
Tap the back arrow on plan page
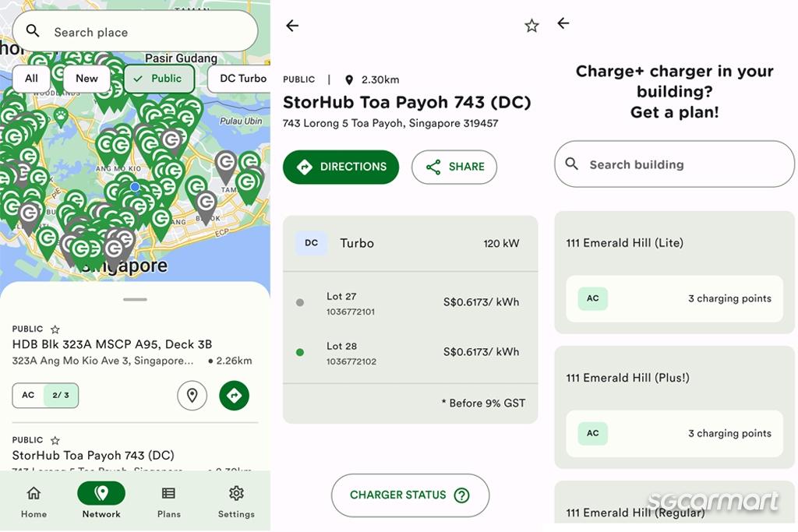563,23
